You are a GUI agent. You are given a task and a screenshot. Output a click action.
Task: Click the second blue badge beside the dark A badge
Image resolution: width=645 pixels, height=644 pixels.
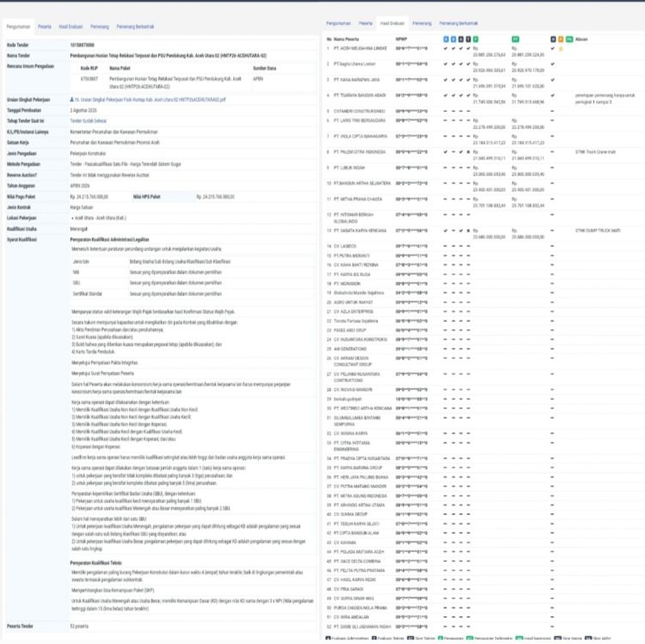tap(453, 40)
